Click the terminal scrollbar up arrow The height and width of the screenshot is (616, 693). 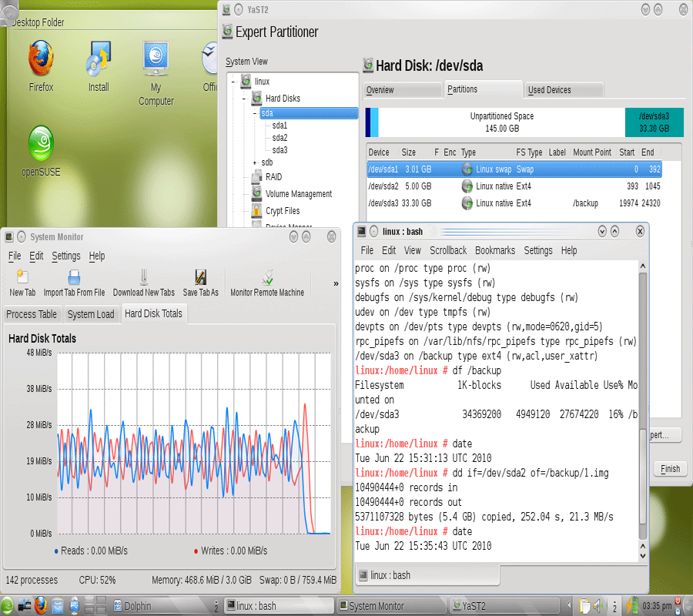point(643,266)
